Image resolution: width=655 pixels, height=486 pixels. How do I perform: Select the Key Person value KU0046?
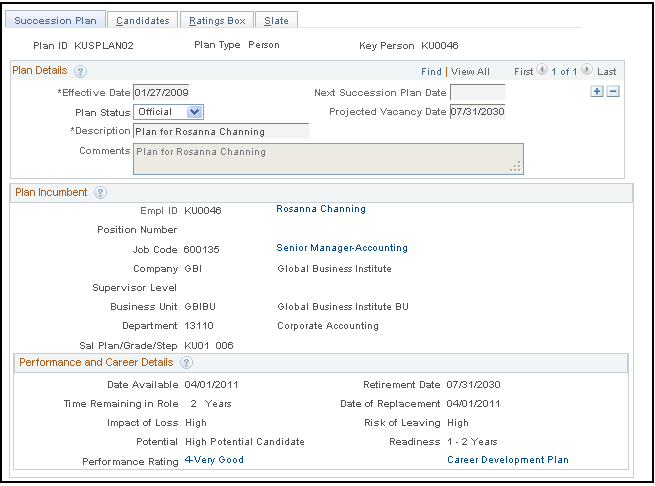pos(439,46)
